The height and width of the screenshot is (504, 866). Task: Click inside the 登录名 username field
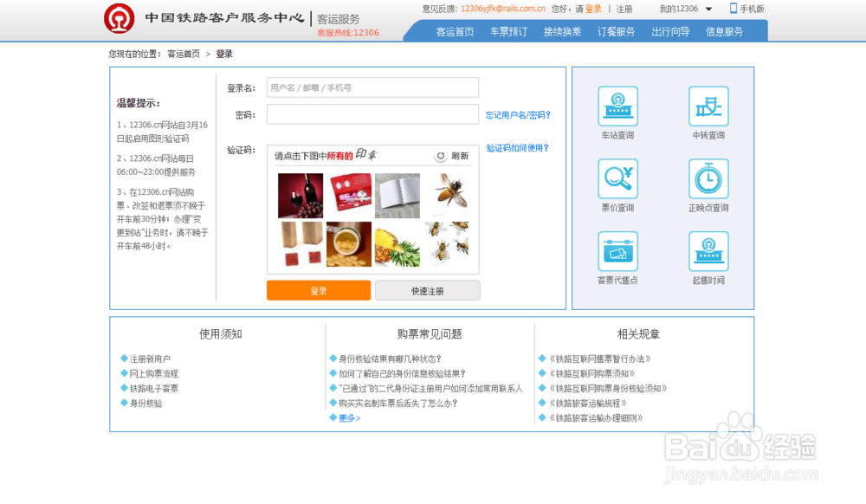click(372, 87)
